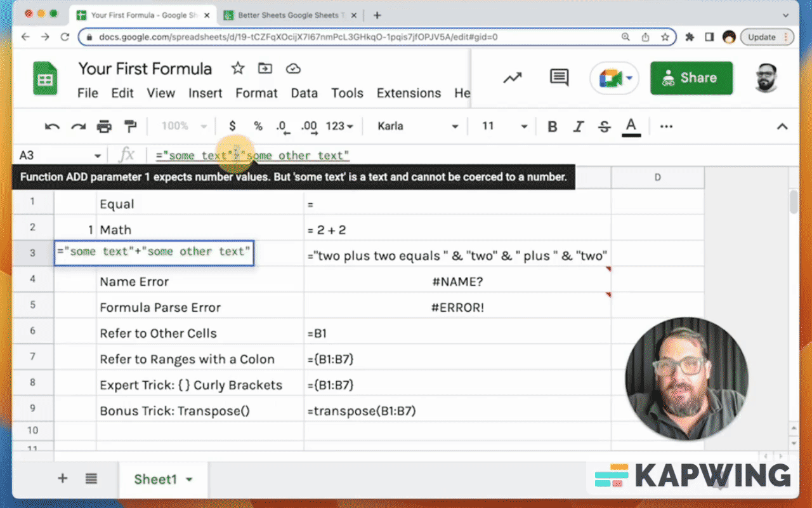Image resolution: width=812 pixels, height=508 pixels.
Task: Open the browser zoom magnifier icon
Action: coord(626,37)
